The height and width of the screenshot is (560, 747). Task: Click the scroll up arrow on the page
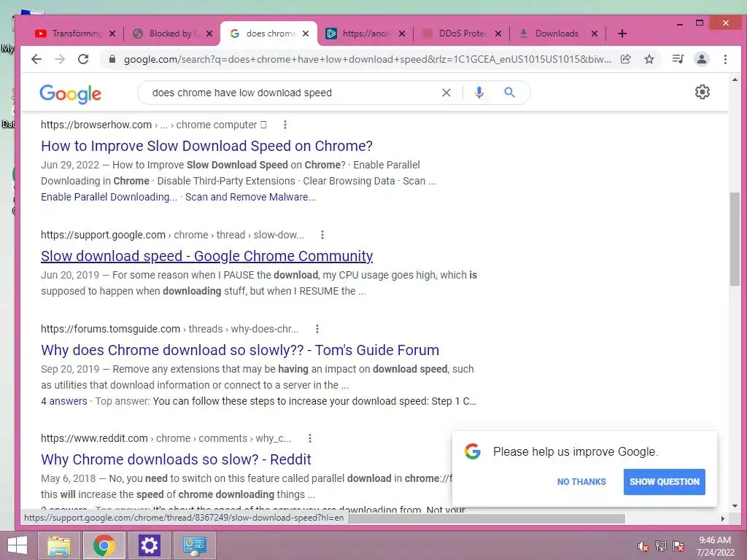(735, 80)
